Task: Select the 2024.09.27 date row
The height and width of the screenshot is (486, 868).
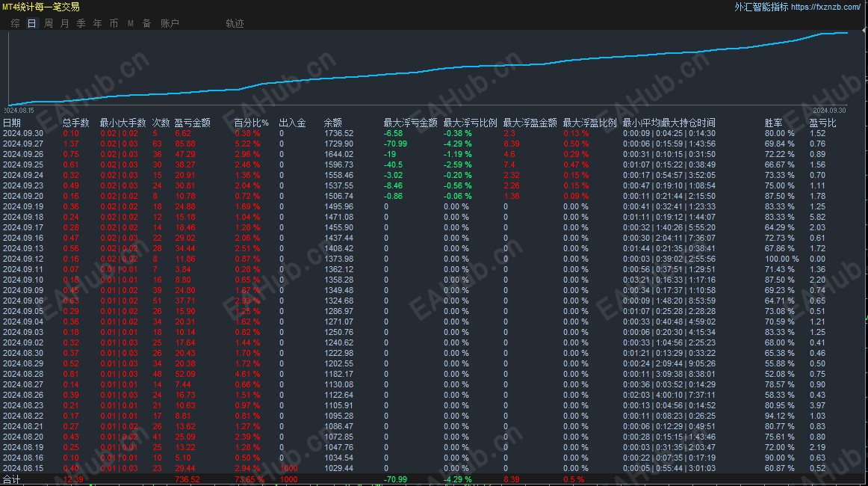Action: [23, 144]
